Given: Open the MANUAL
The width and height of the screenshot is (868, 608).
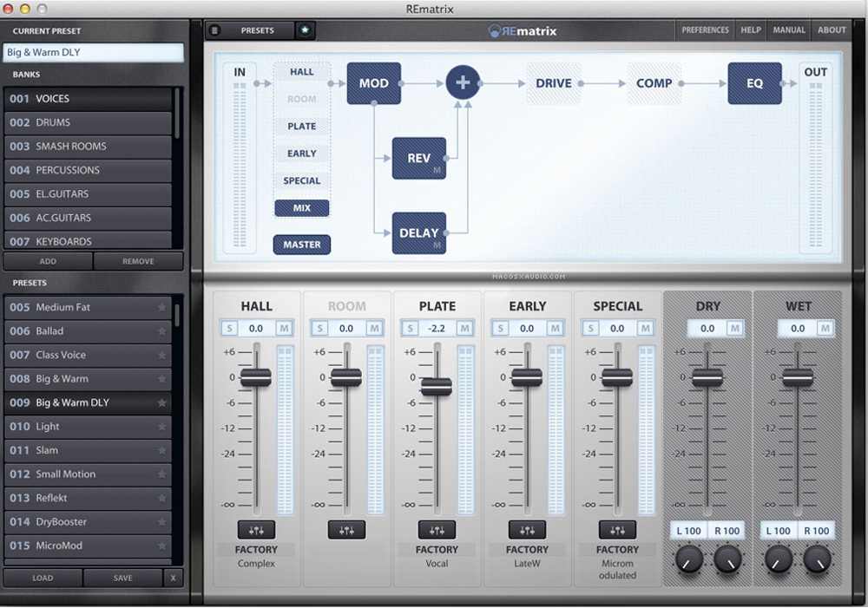Looking at the screenshot, I should 789,29.
